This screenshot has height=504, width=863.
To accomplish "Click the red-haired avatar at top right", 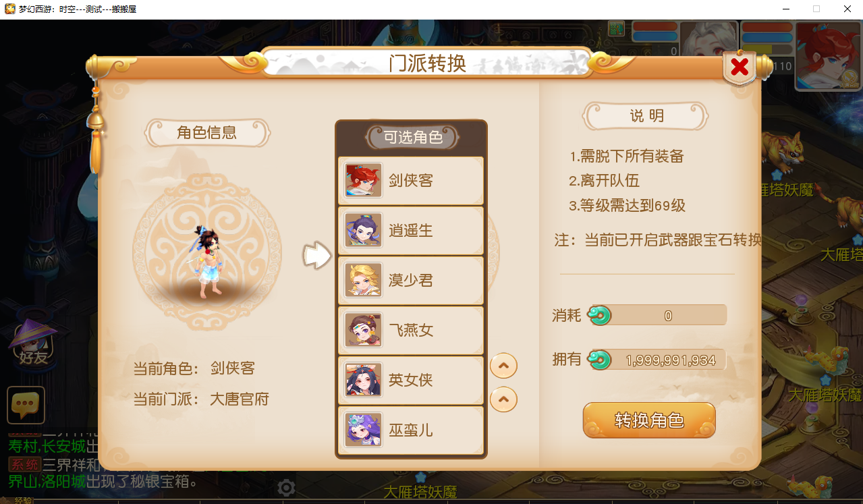I will point(828,56).
